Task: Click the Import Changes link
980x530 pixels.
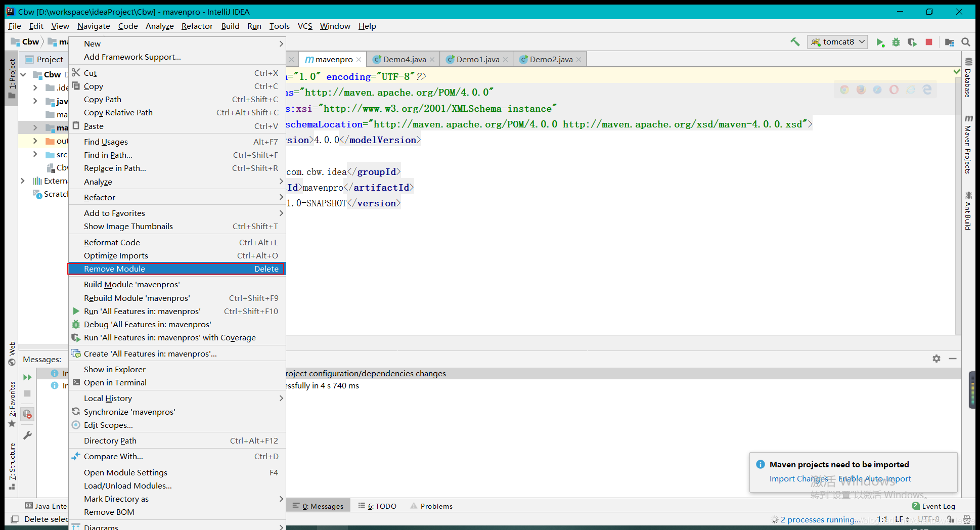Action: 798,479
